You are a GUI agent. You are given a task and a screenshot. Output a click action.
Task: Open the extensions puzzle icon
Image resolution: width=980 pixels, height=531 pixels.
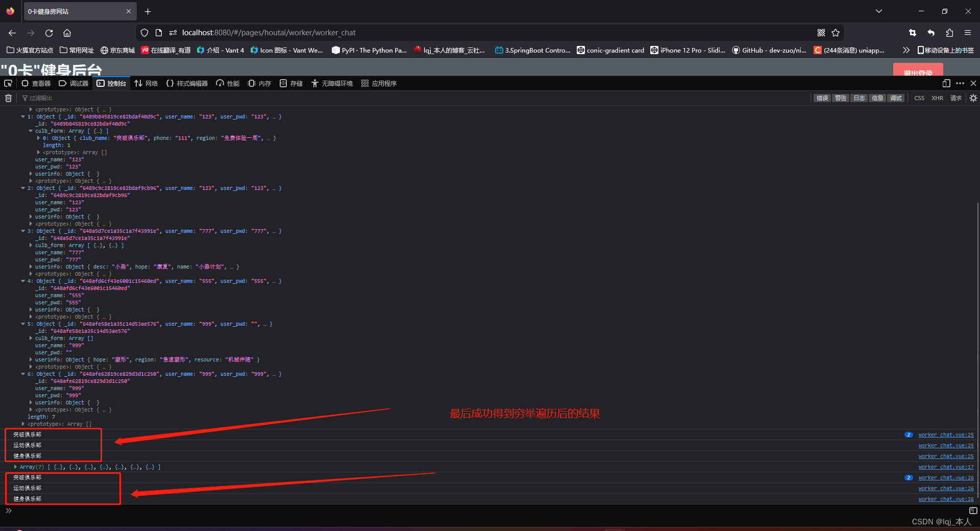pos(949,33)
